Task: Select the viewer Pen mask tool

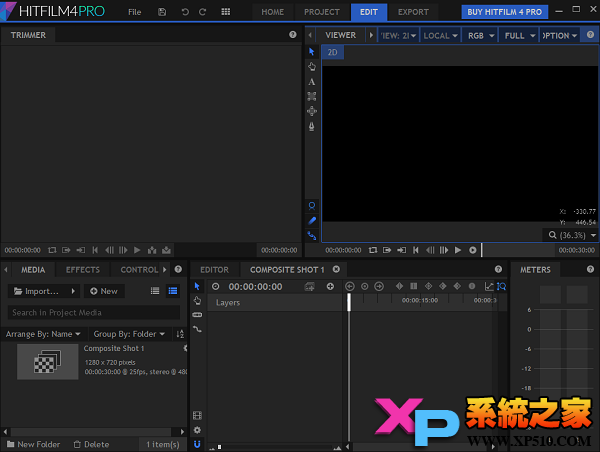Action: pos(312,126)
